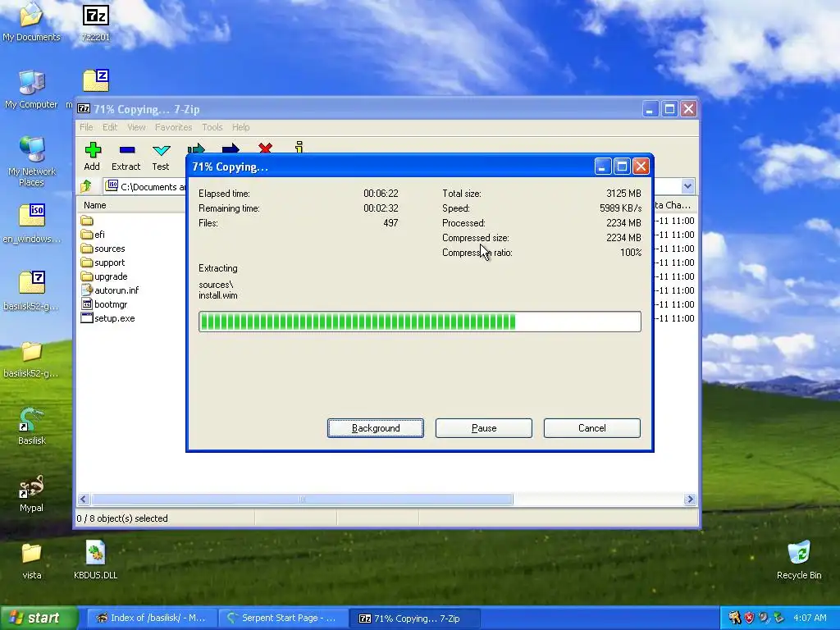Open the Recycle Bin
The width and height of the screenshot is (840, 630).
[x=799, y=559]
